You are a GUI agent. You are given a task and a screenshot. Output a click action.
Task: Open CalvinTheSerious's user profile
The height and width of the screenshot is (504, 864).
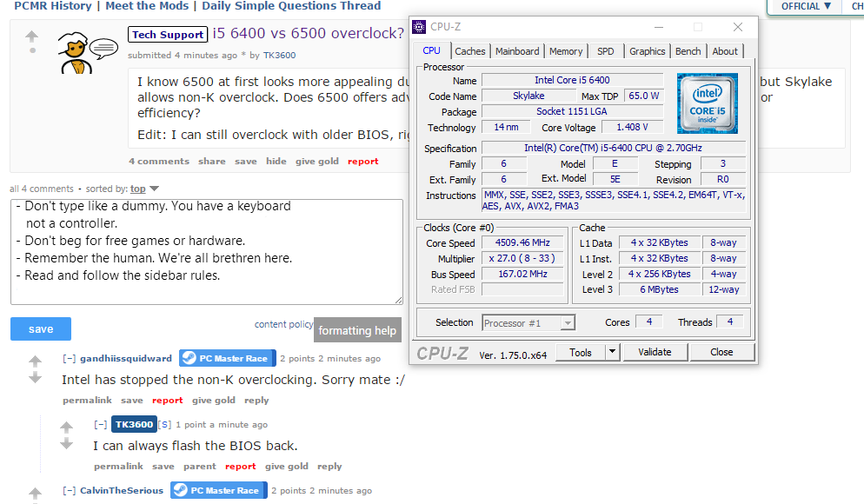tap(121, 490)
